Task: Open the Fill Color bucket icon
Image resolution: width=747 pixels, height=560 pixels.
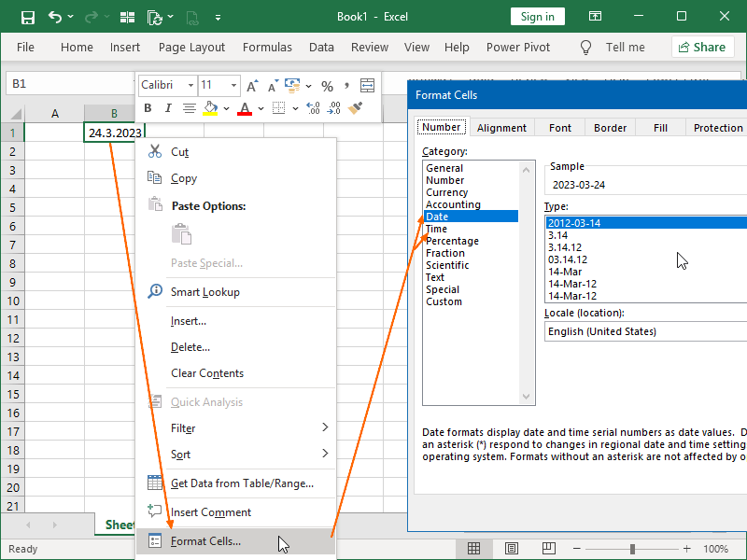Action: click(x=211, y=107)
